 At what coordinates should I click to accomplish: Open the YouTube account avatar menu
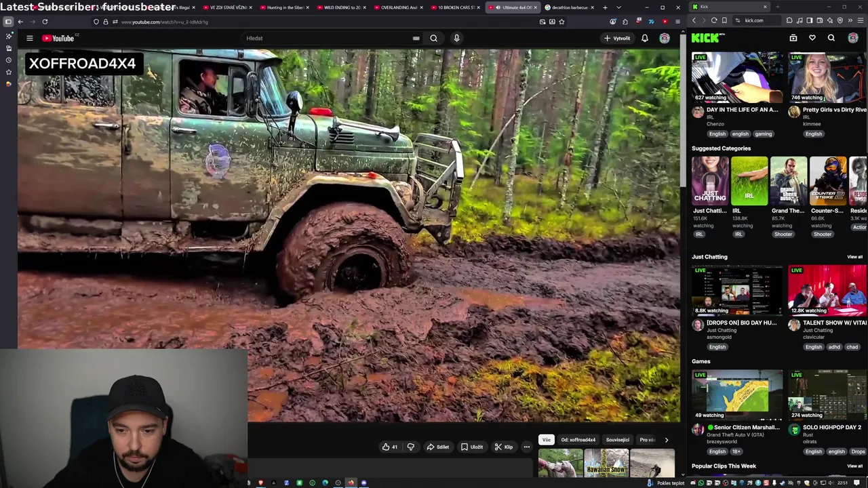pyautogui.click(x=665, y=38)
